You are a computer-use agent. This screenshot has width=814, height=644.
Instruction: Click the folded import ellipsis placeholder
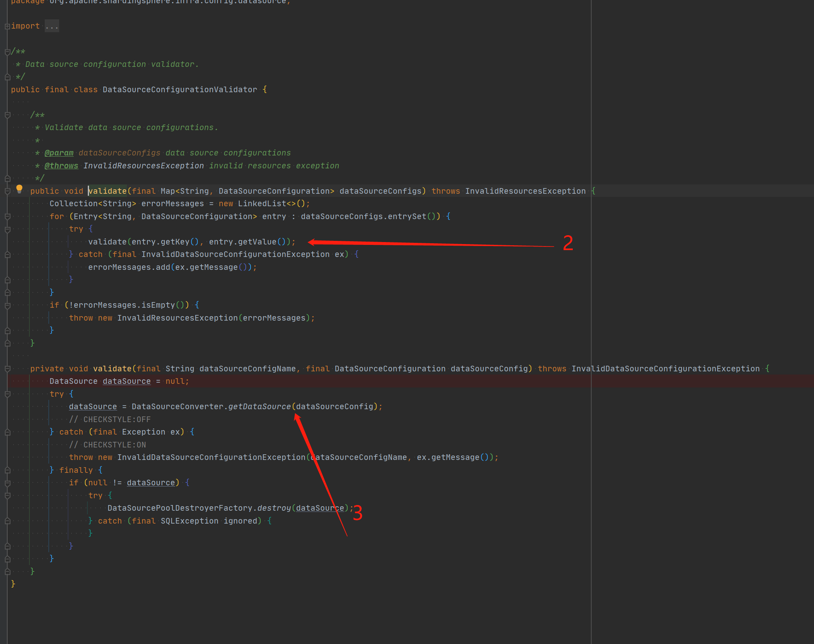pos(52,26)
